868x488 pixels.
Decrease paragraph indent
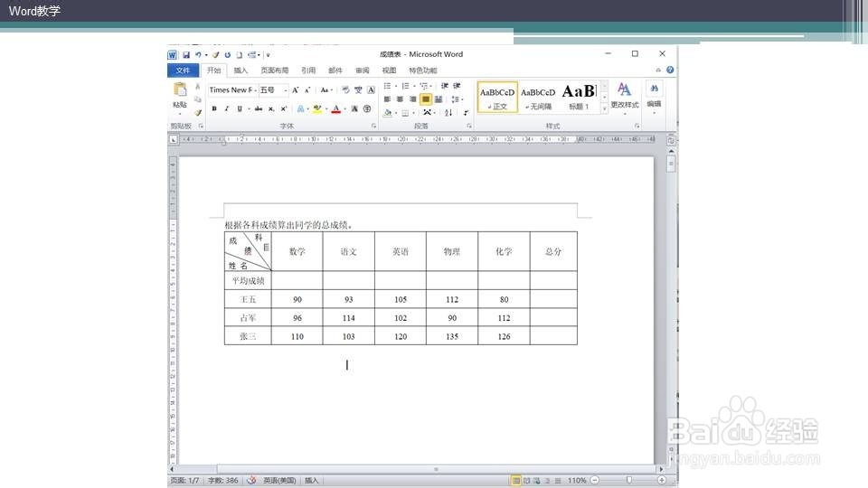[x=445, y=86]
